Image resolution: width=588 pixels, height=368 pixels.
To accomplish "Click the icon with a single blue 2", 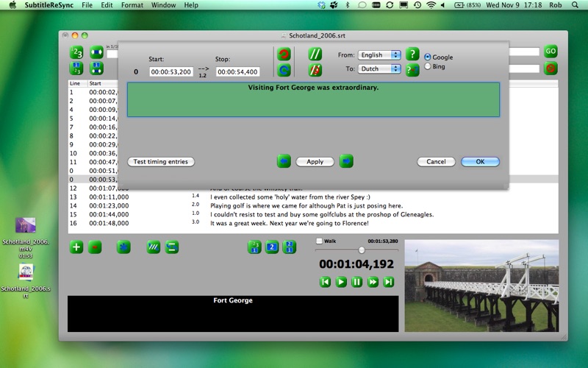I will (272, 247).
